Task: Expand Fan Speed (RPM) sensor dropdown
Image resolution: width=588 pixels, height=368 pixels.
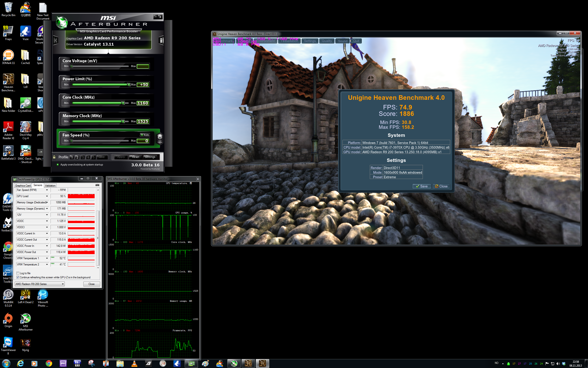Action: pyautogui.click(x=47, y=190)
